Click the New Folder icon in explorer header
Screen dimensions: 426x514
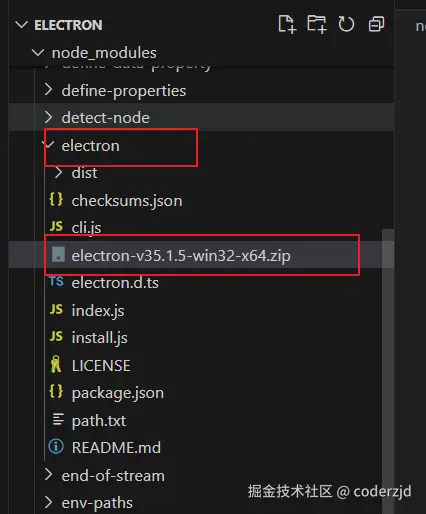coord(316,24)
